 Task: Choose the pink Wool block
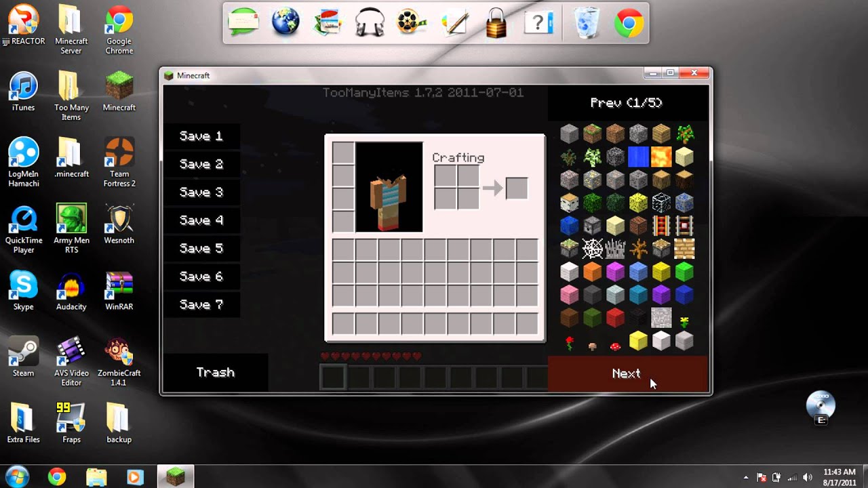click(569, 295)
